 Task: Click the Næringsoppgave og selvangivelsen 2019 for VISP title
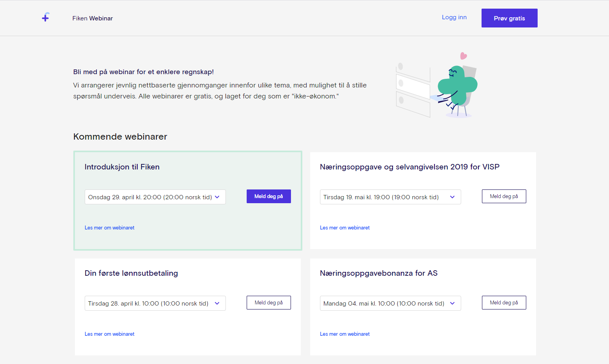pos(410,167)
